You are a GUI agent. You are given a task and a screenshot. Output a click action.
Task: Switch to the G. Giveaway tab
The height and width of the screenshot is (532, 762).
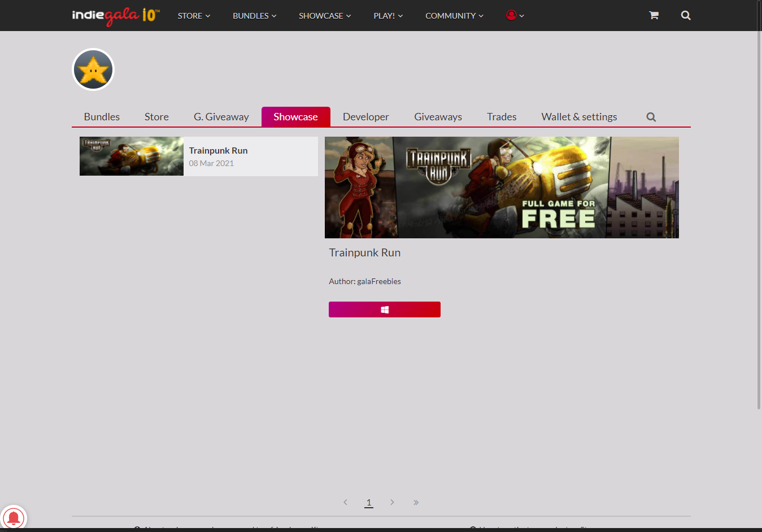[221, 117]
